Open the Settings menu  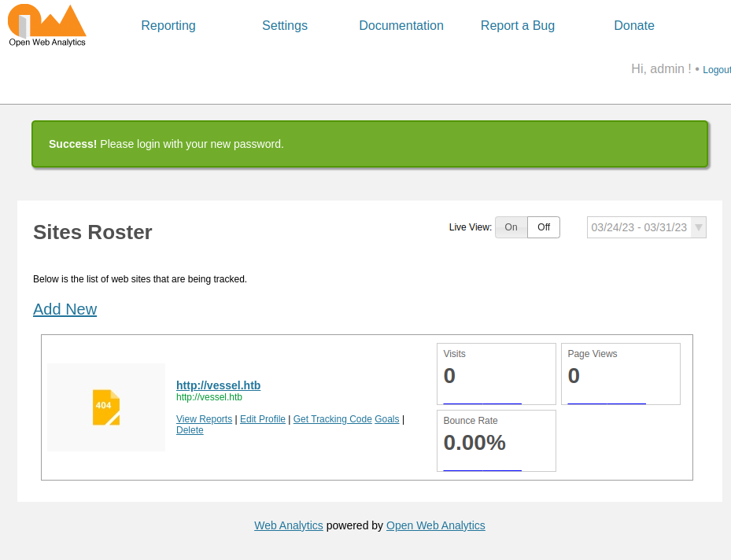285,26
